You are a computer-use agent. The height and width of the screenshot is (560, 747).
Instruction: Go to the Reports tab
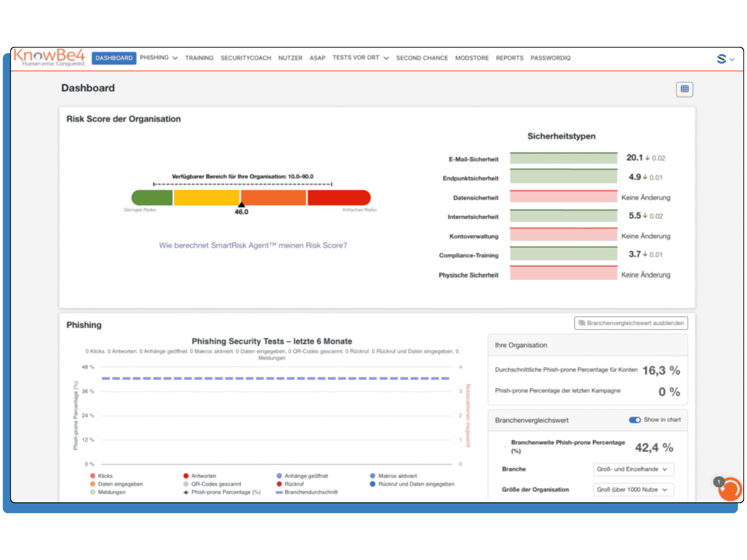click(x=509, y=58)
